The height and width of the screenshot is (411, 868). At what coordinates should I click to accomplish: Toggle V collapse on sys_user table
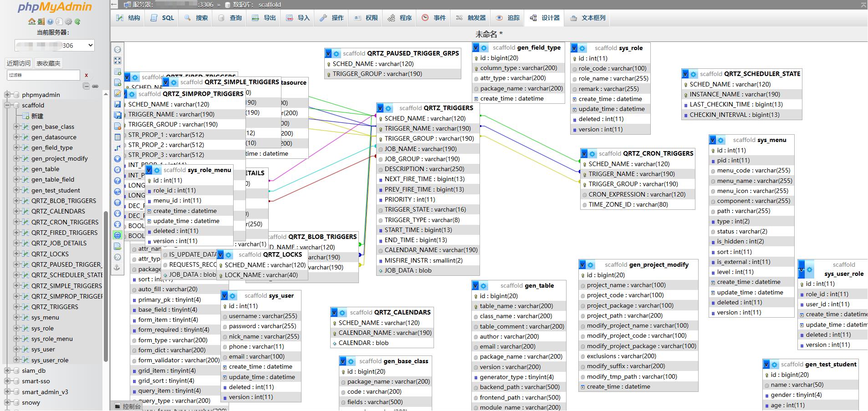pyautogui.click(x=225, y=296)
